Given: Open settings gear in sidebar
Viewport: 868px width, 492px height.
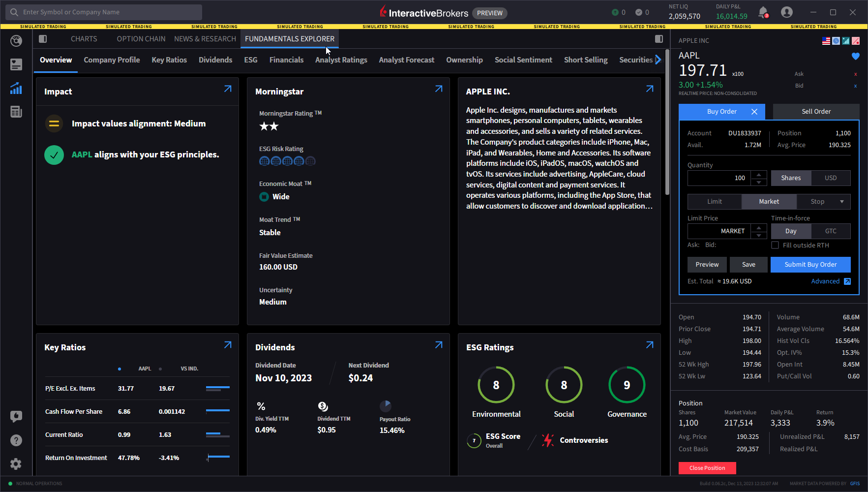Looking at the screenshot, I should coord(16,463).
